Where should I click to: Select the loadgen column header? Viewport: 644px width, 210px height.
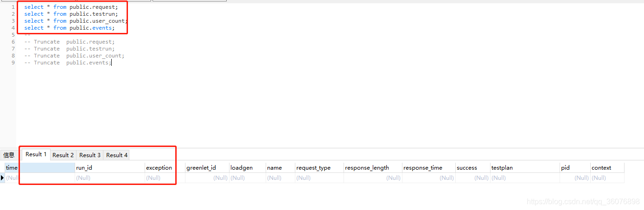point(248,168)
